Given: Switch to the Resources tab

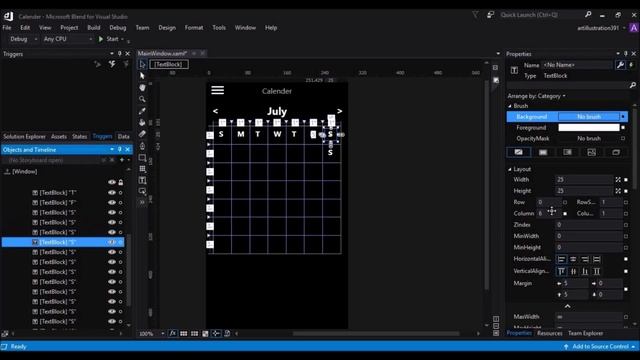Looking at the screenshot, I should [x=549, y=333].
